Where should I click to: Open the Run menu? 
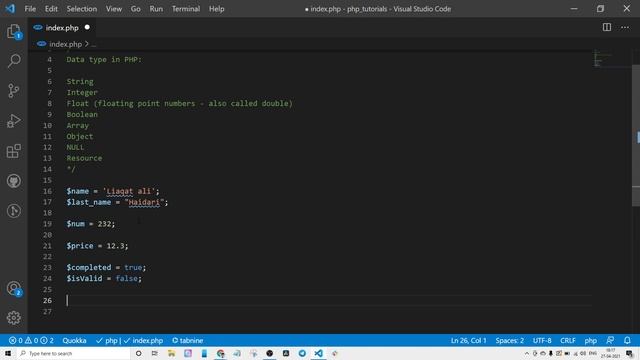156,9
